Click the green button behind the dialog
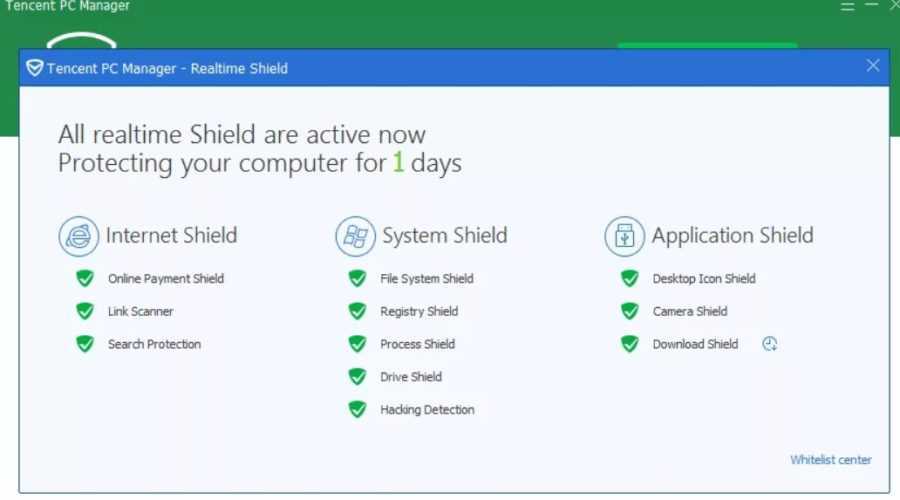Screen dimensions: 900x500 click(x=707, y=45)
